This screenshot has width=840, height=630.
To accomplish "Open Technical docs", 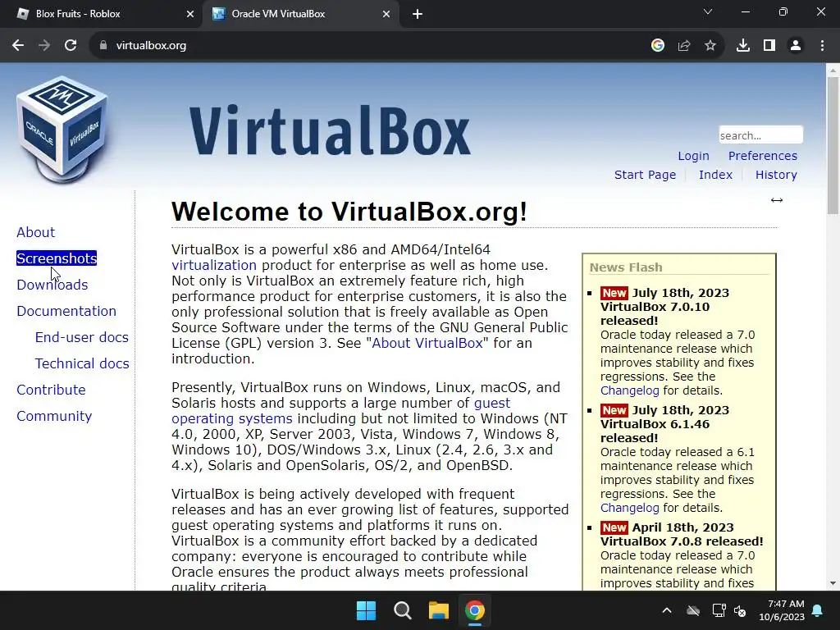I will tap(82, 363).
